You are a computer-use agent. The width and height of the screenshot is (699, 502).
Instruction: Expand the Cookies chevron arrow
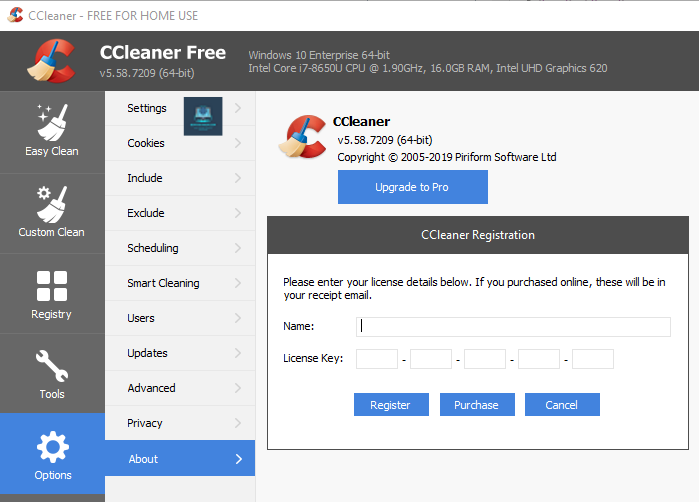coord(238,143)
